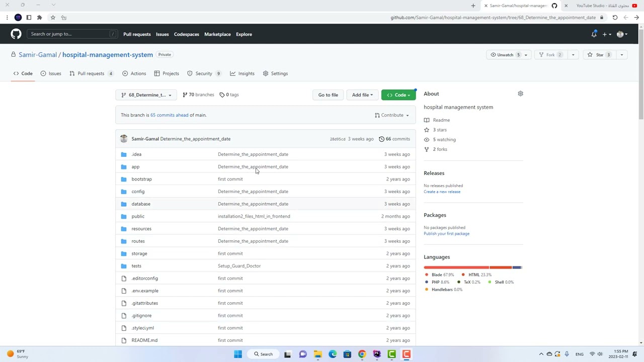Open Marketplace in the top navigation

(x=217, y=34)
